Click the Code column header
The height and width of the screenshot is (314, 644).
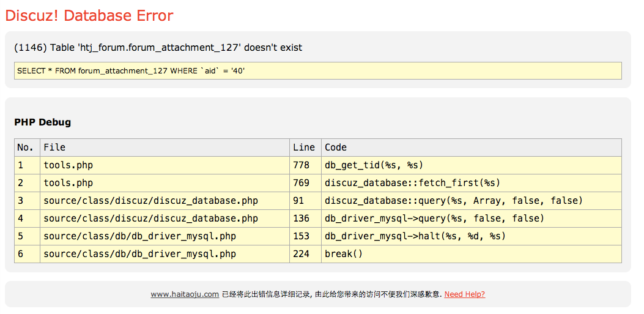pyautogui.click(x=472, y=147)
